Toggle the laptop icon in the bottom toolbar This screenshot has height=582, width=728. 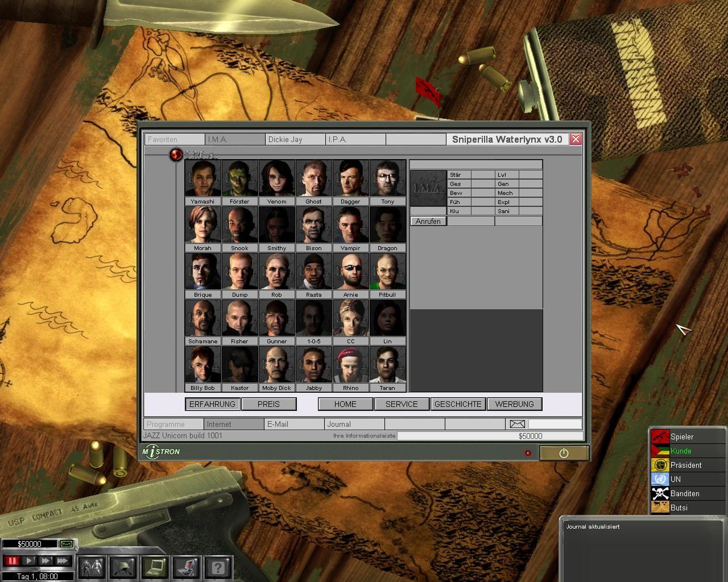pyautogui.click(x=154, y=567)
